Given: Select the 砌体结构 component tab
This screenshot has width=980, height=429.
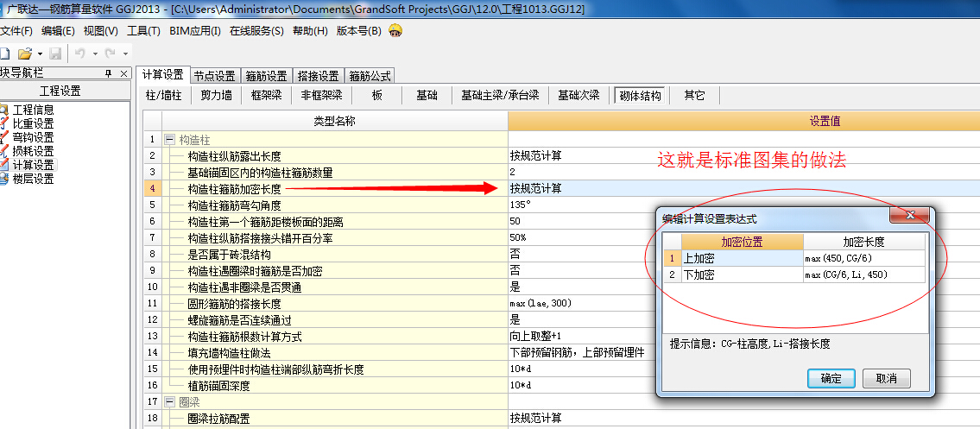Looking at the screenshot, I should click(x=641, y=96).
